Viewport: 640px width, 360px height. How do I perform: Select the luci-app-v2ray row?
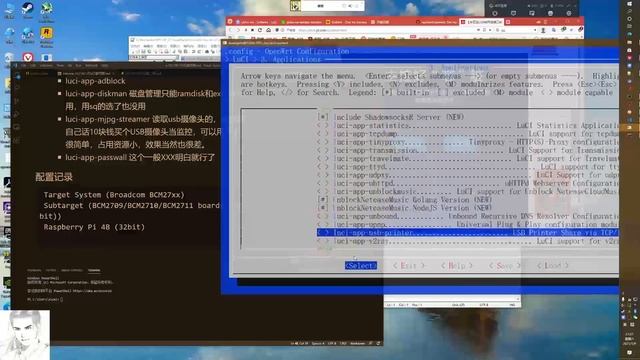[467, 241]
